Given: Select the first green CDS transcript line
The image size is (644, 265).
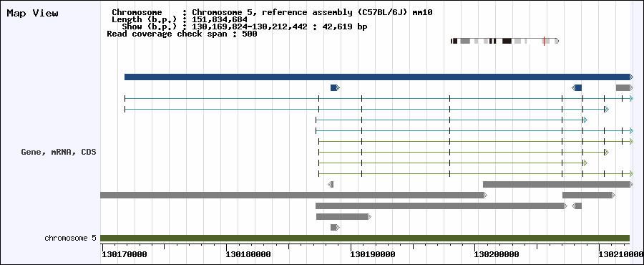Looking at the screenshot, I should pos(476,141).
